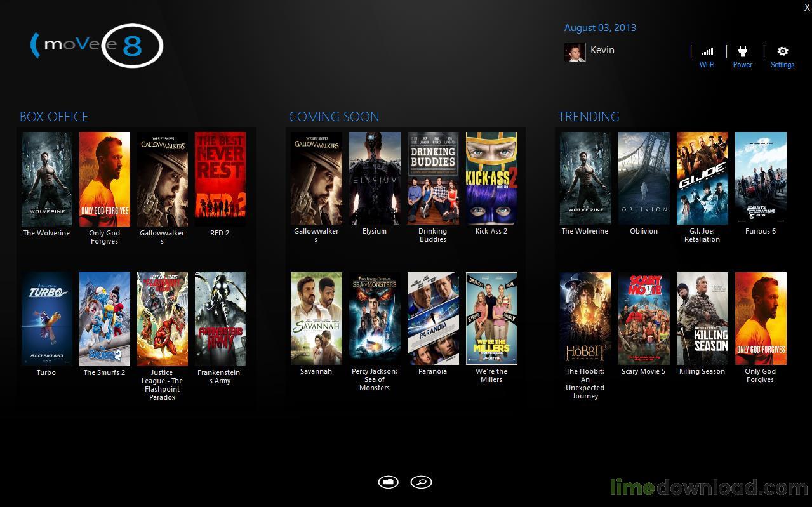The width and height of the screenshot is (812, 507).
Task: Select the Elysium movie poster
Action: (375, 178)
